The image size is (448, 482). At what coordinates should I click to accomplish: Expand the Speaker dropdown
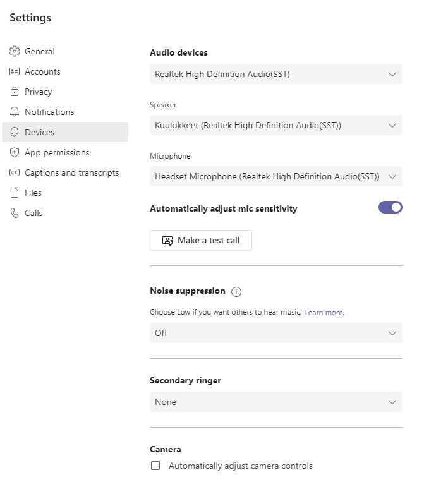tap(275, 125)
